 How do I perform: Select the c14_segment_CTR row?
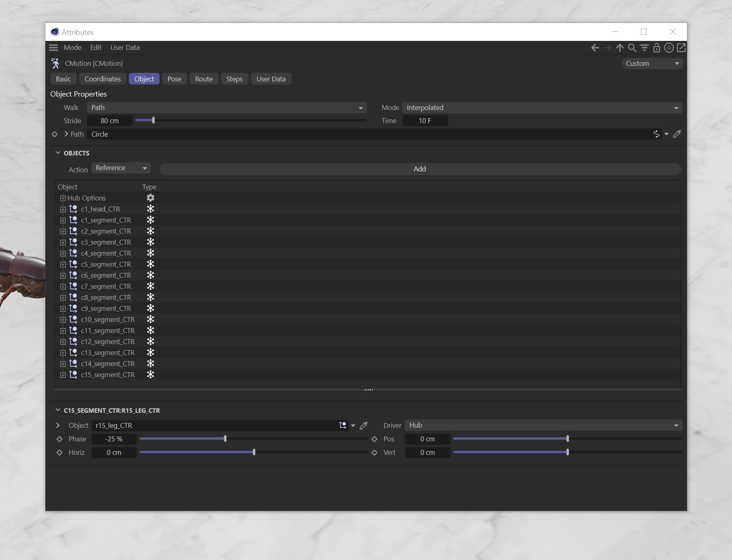[368, 364]
